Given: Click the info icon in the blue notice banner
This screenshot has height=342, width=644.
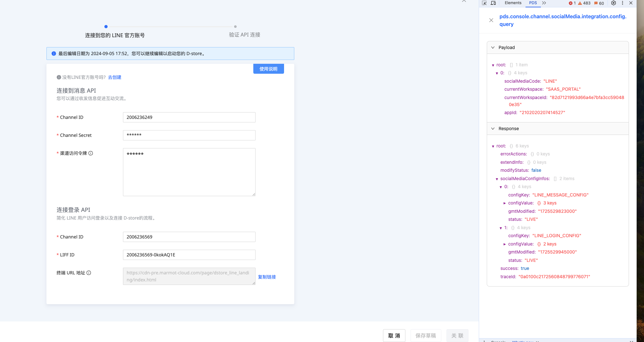Looking at the screenshot, I should [x=54, y=54].
